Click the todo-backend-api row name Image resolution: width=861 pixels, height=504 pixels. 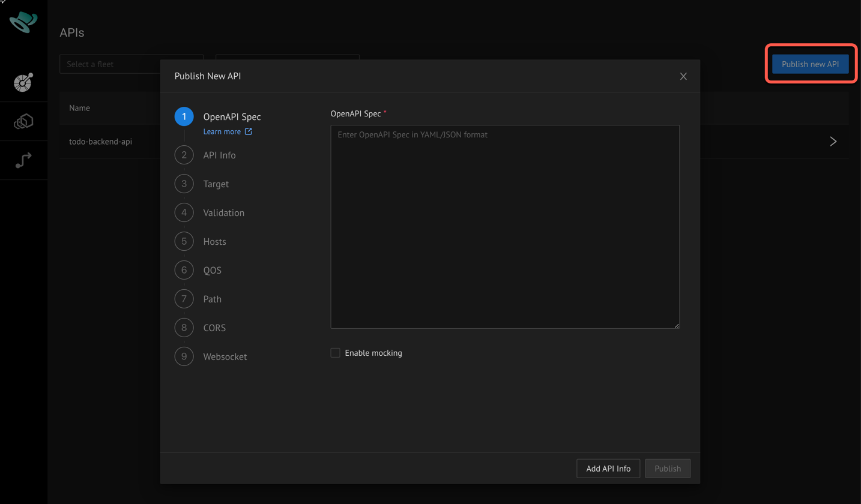click(101, 142)
